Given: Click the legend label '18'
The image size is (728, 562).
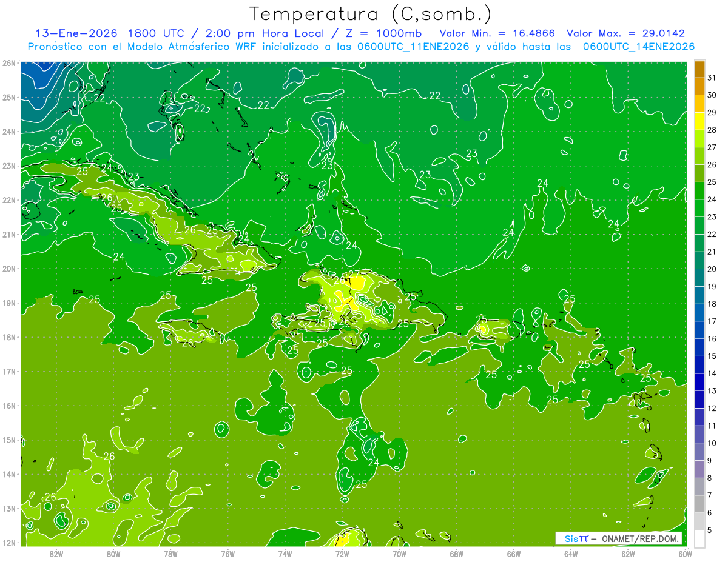Looking at the screenshot, I should click(712, 304).
